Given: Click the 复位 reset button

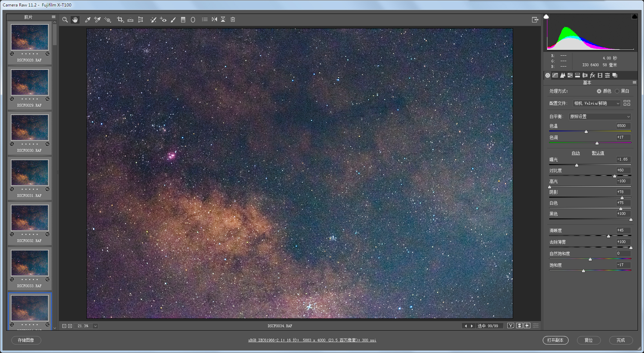Looking at the screenshot, I should 588,340.
